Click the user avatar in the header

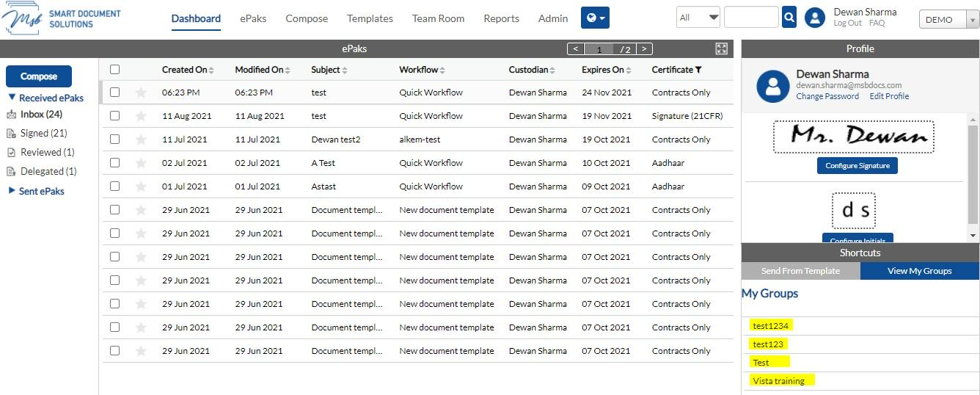[815, 18]
